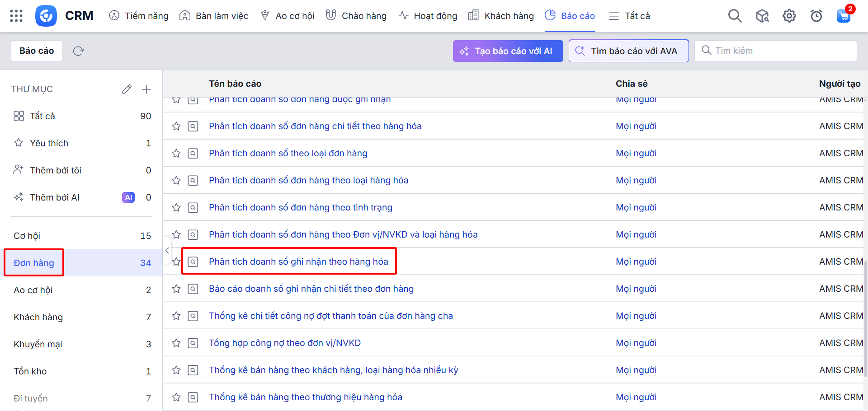
Task: Click the refresh reports icon
Action: point(79,51)
